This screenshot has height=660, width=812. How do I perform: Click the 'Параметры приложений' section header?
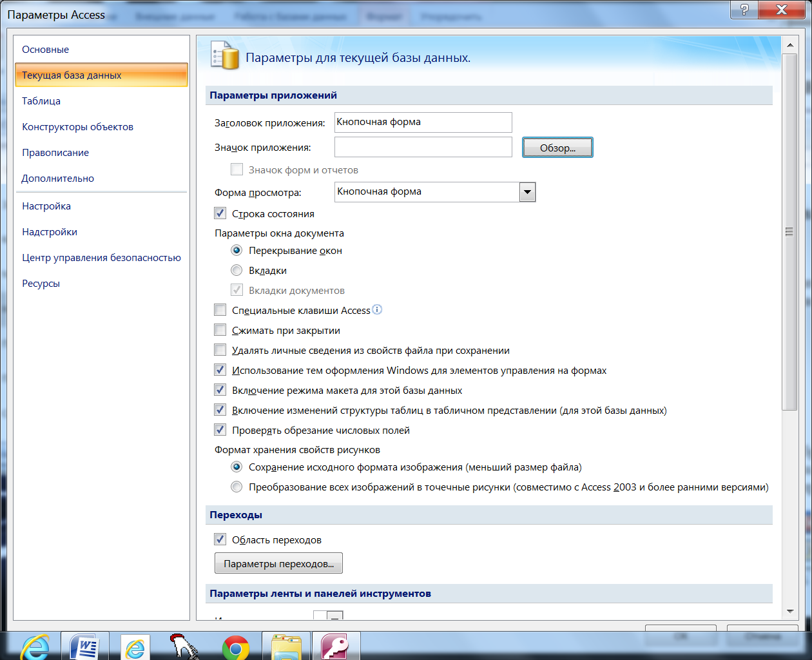[489, 95]
